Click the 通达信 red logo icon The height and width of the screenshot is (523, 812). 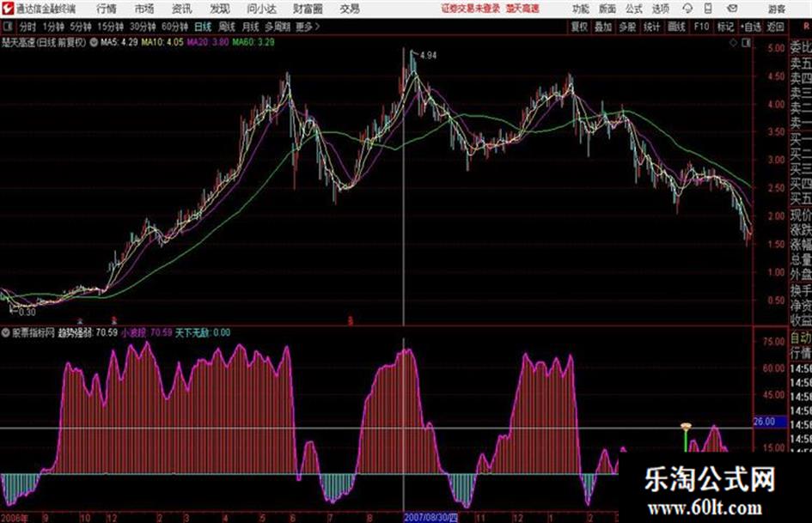tap(7, 9)
